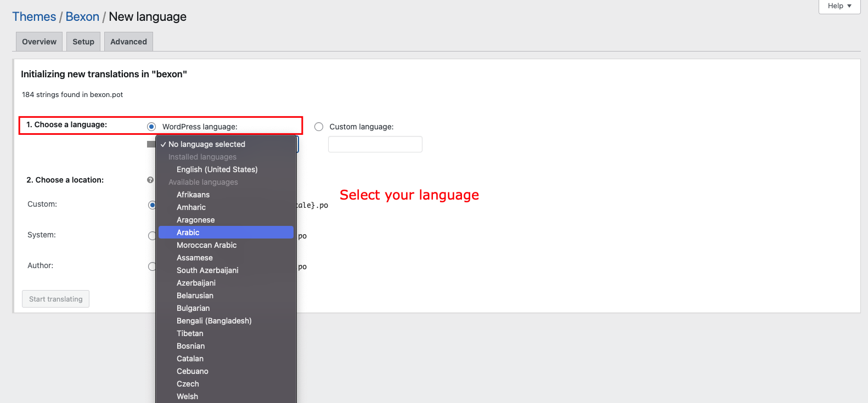Choose Moroccan Arabic from the list

[206, 245]
